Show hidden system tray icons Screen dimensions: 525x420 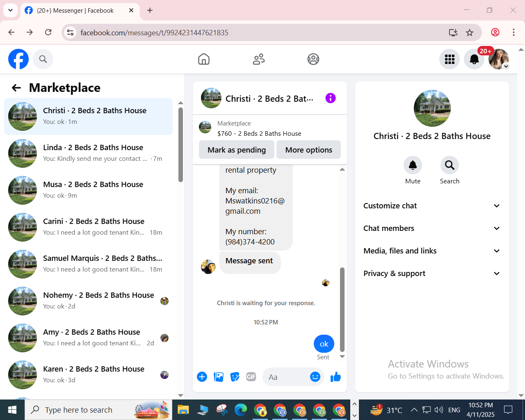click(414, 410)
